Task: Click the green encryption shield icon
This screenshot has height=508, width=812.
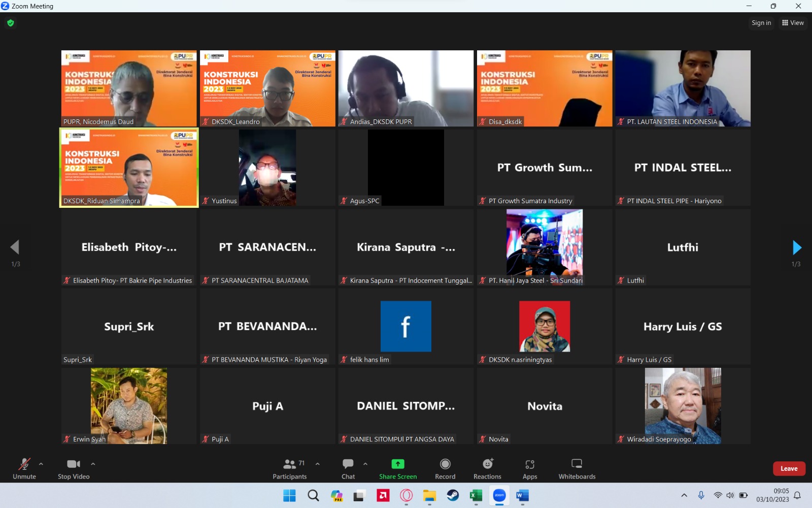Action: coord(11,23)
